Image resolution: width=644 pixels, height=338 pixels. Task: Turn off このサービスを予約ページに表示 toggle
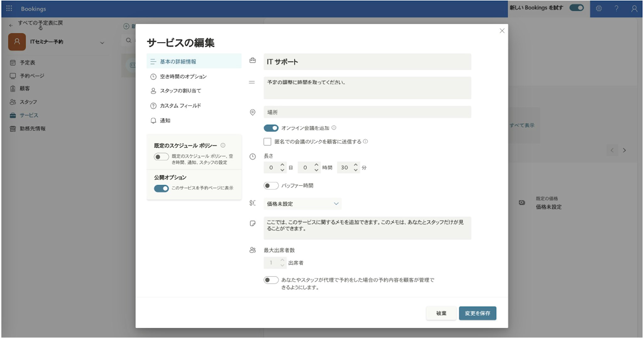161,188
